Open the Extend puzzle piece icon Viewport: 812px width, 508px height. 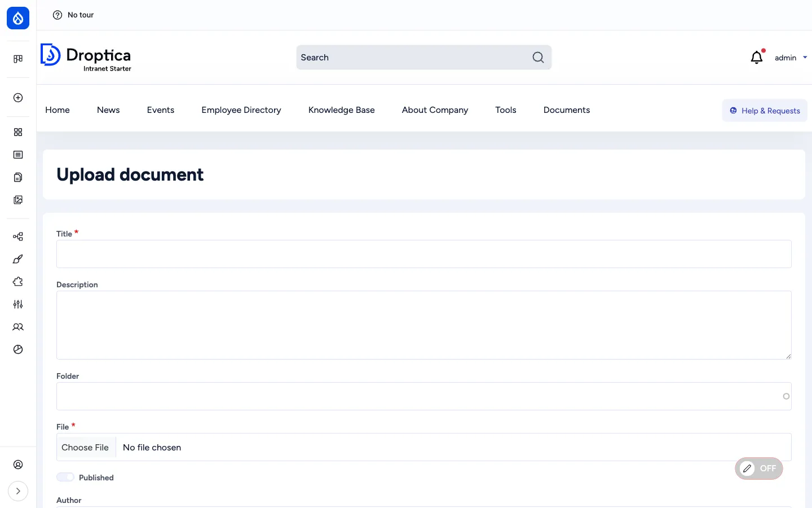(x=18, y=282)
